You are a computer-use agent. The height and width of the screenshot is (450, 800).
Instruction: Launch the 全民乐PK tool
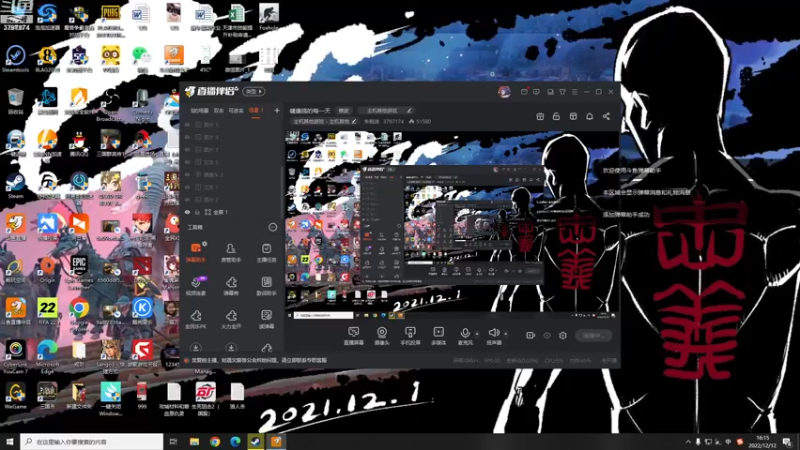pos(195,319)
